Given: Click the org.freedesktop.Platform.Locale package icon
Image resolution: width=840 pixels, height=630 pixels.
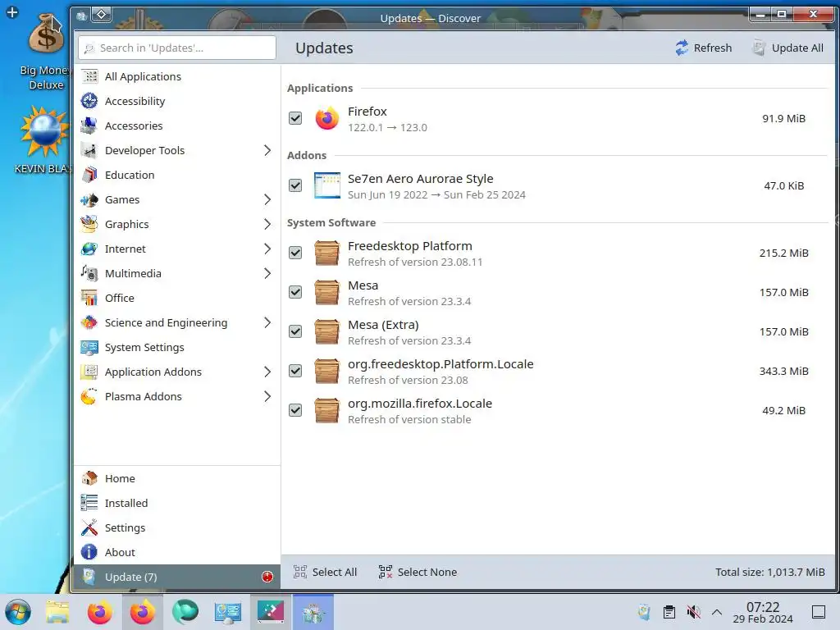Looking at the screenshot, I should coord(326,371).
